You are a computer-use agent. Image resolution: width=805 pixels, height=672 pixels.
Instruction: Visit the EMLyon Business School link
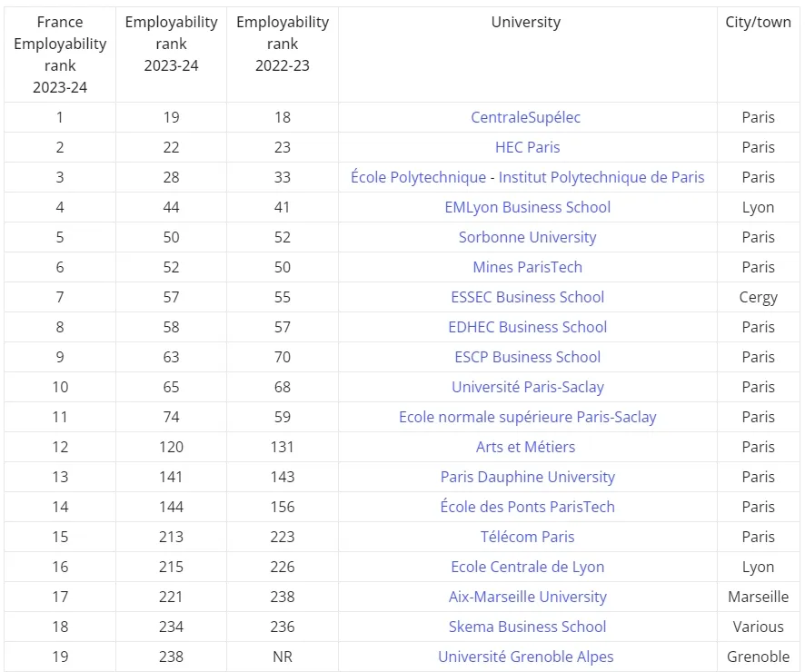tap(527, 207)
